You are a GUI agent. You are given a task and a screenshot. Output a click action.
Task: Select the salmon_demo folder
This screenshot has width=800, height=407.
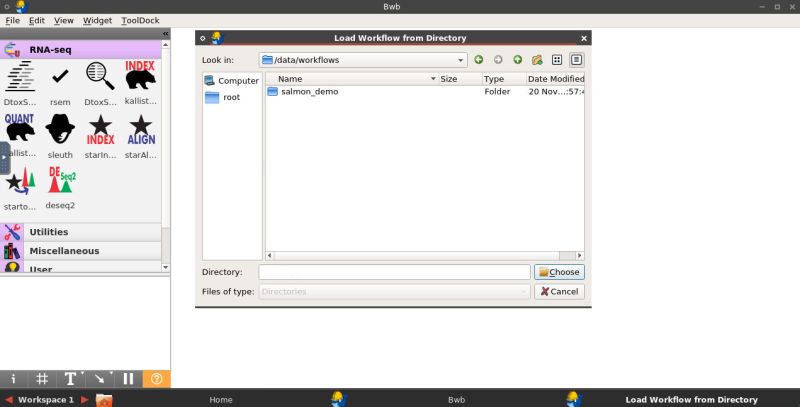(310, 92)
